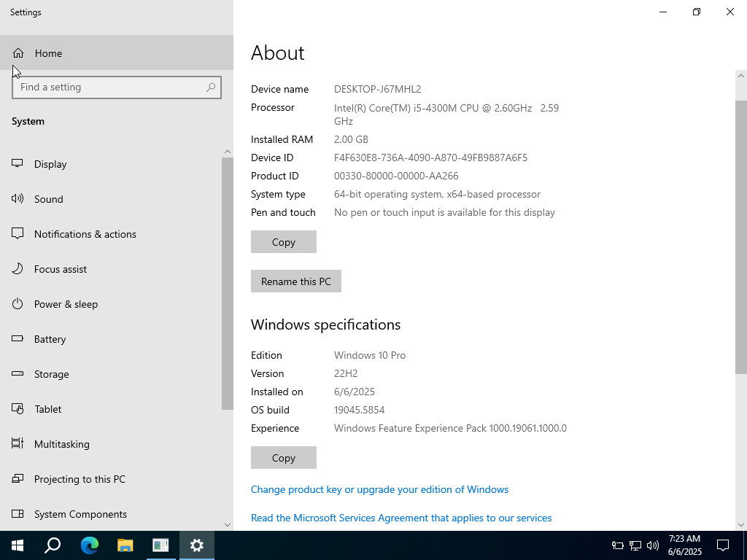Read the Microsoft Services Agreement link
747x560 pixels.
401,518
